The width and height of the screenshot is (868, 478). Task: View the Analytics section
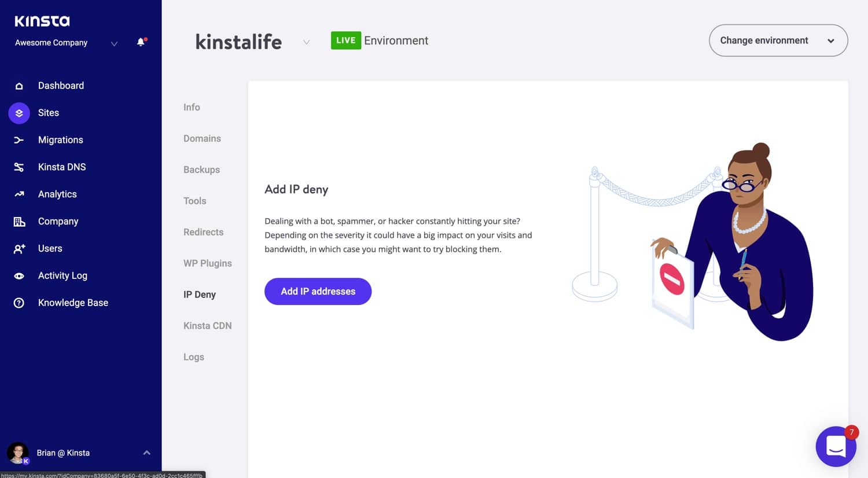tap(57, 194)
